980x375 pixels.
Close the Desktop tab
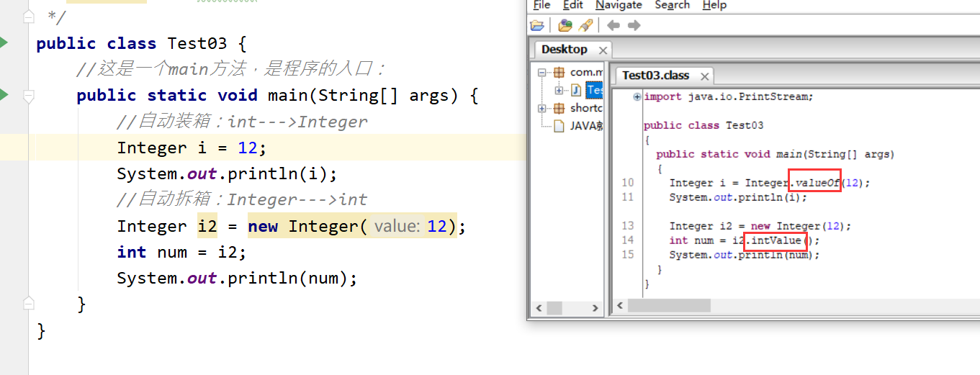[603, 50]
